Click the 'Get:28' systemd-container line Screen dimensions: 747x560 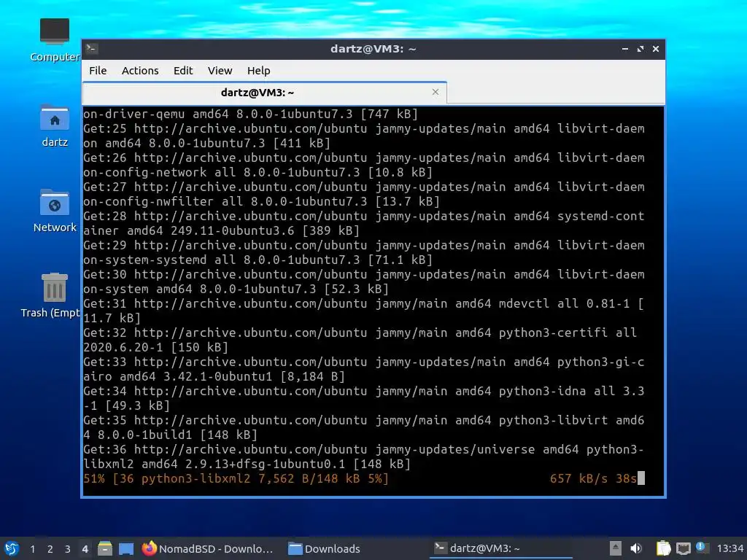(x=363, y=223)
